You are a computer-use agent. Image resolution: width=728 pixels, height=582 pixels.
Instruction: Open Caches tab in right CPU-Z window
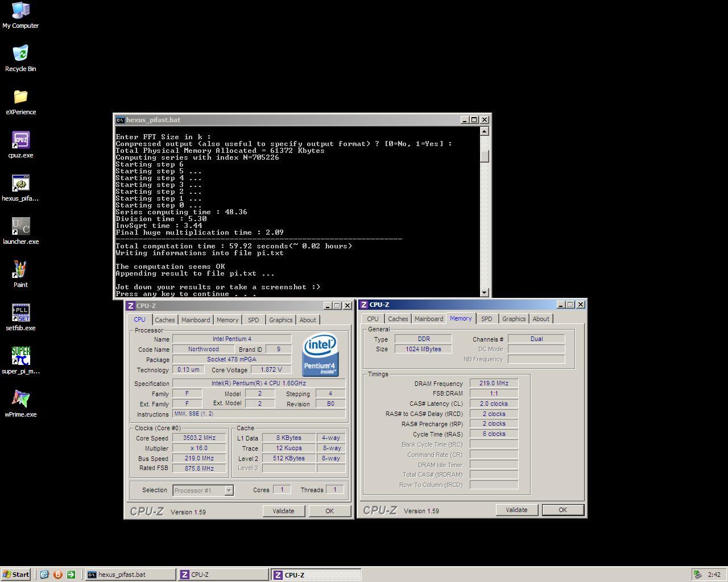398,319
